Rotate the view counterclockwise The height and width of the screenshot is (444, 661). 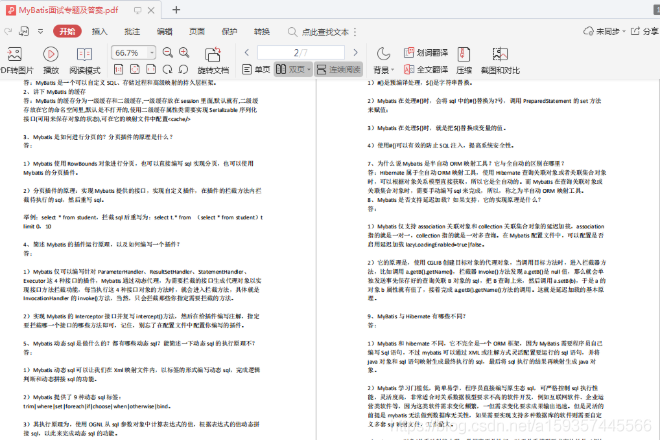[183, 69]
